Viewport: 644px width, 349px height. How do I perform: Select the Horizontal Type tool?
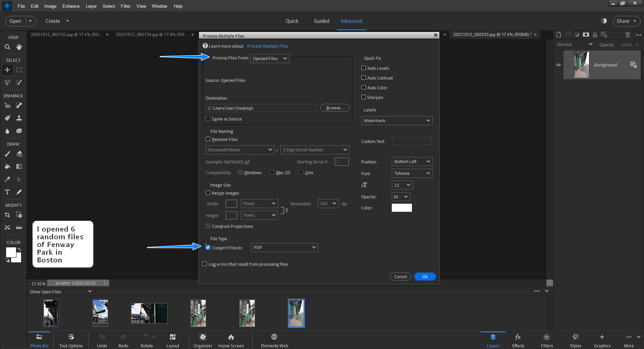[x=7, y=192]
